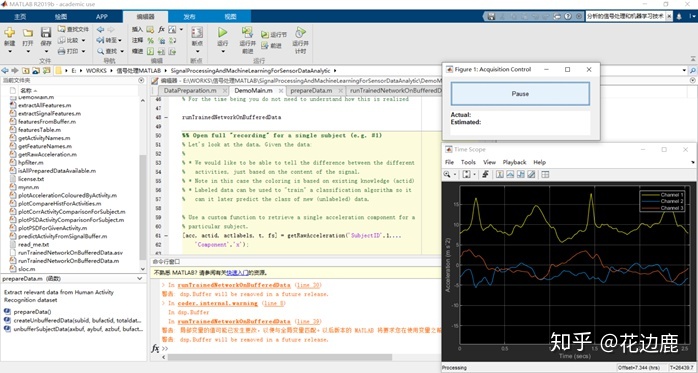Click the Open (打开) folder icon
Screen dimensions: 698x373
[28, 32]
